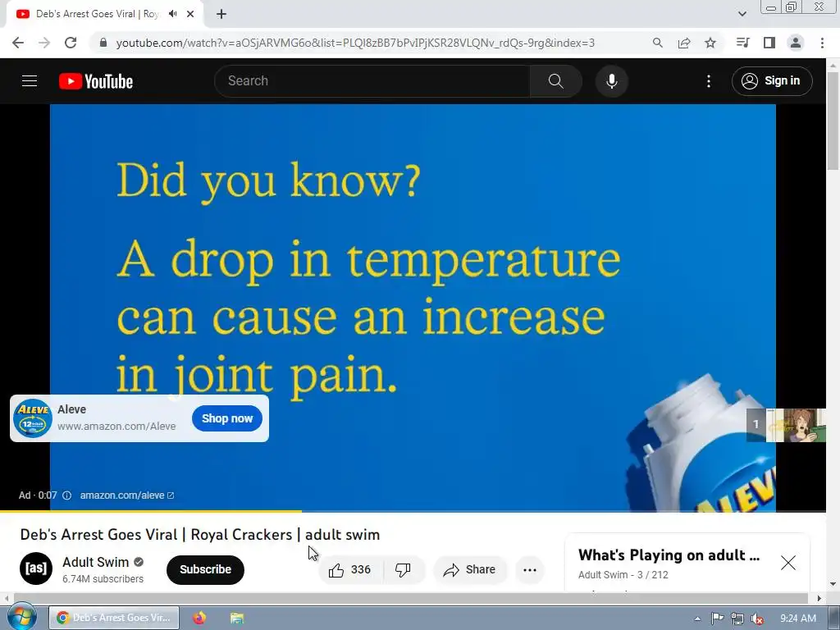
Task: Start voice search with the microphone icon
Action: [612, 81]
